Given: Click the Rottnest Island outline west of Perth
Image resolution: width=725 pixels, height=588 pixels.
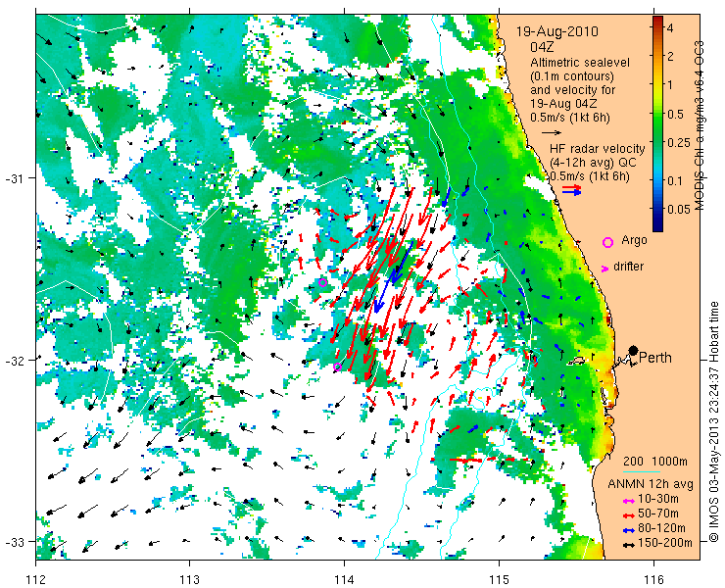Looking at the screenshot, I should point(576,361).
